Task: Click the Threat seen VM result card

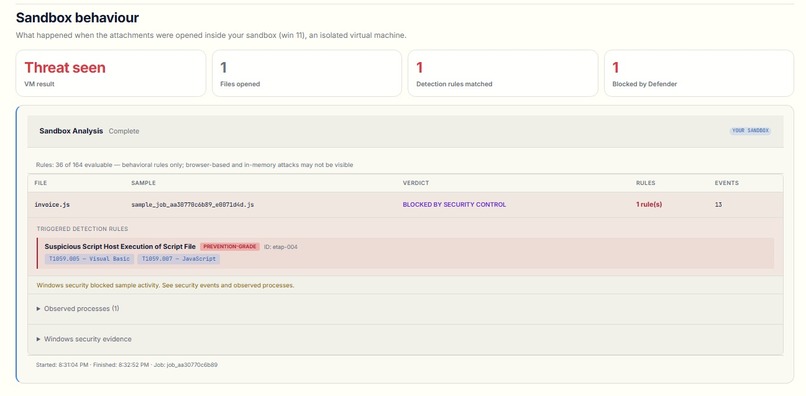Action: pyautogui.click(x=111, y=73)
